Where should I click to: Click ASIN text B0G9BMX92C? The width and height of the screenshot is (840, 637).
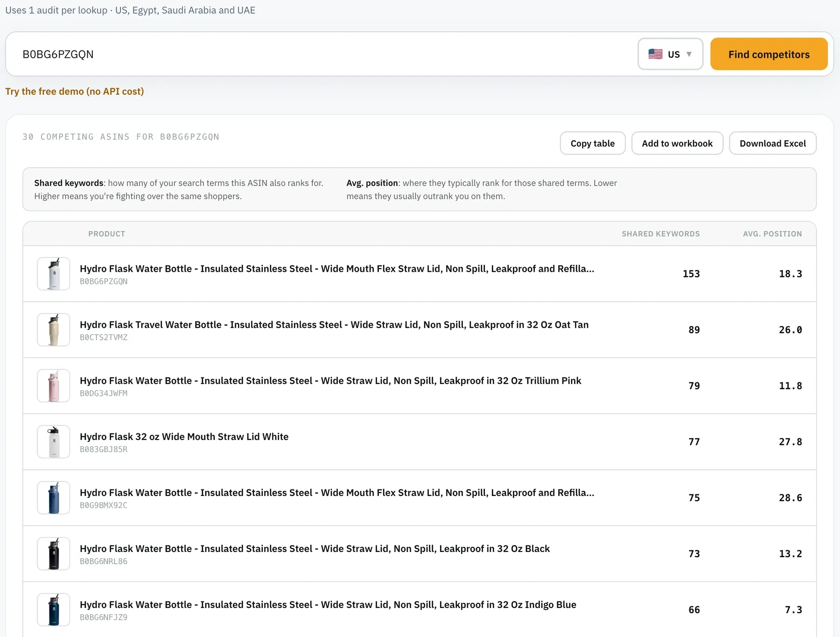point(104,505)
